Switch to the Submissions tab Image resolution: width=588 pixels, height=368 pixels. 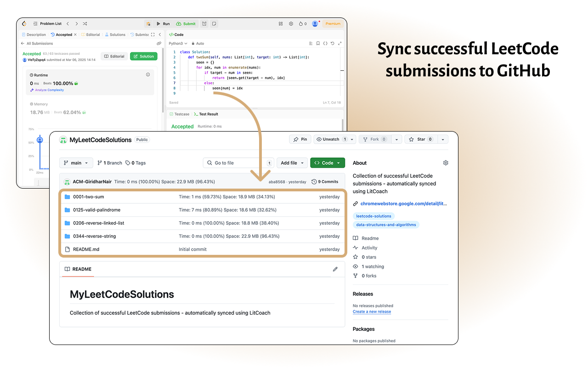tap(139, 34)
